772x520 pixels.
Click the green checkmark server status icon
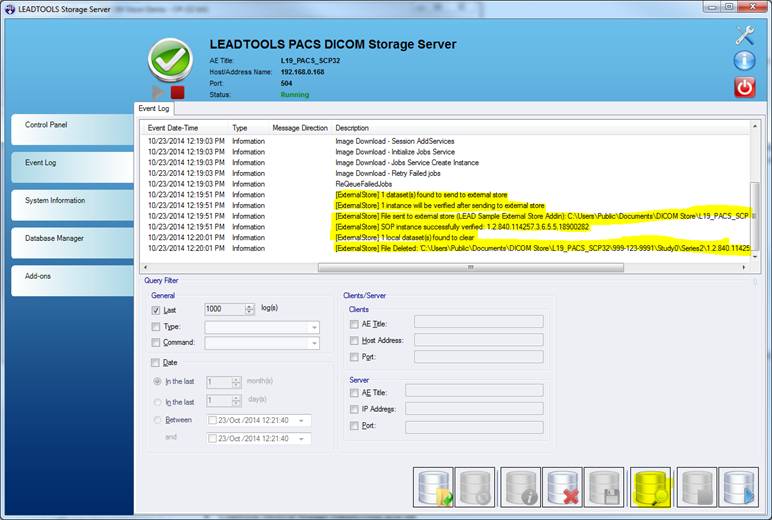(170, 60)
